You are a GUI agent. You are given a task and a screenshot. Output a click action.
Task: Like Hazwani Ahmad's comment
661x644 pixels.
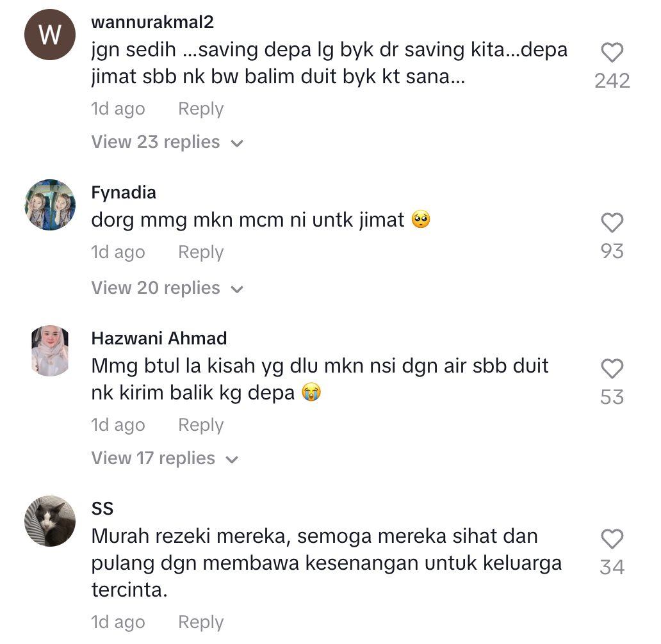pyautogui.click(x=612, y=369)
